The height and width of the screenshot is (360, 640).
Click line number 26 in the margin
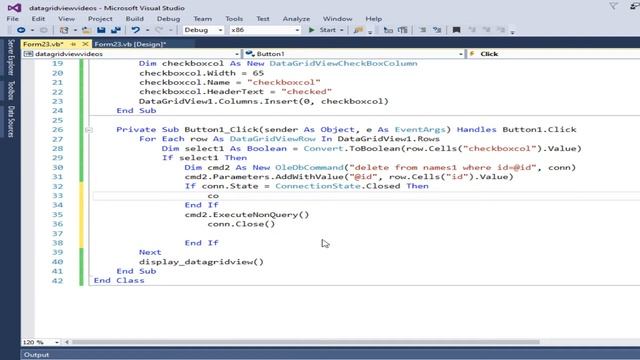[x=58, y=130]
